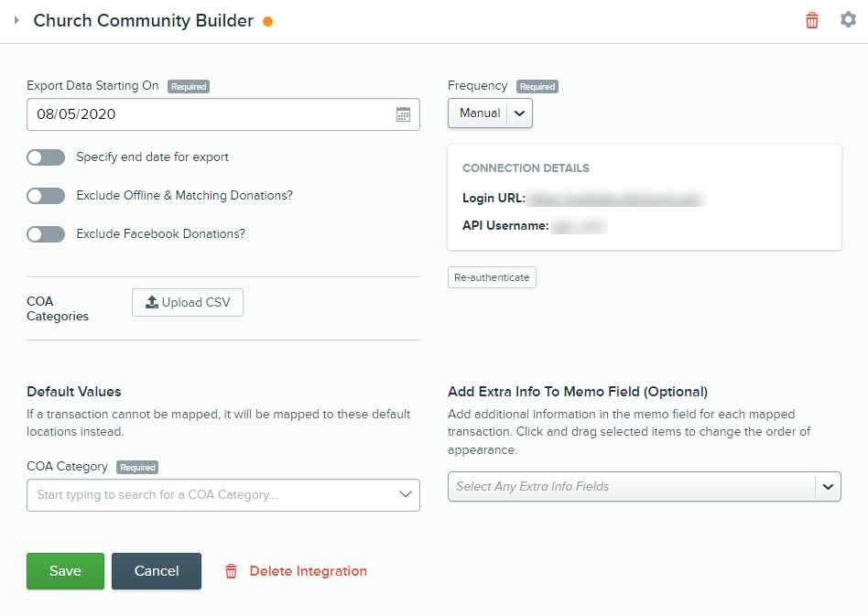Click the CONNECTION DETAILS heading
Image resolution: width=868 pixels, height=616 pixels.
point(526,168)
